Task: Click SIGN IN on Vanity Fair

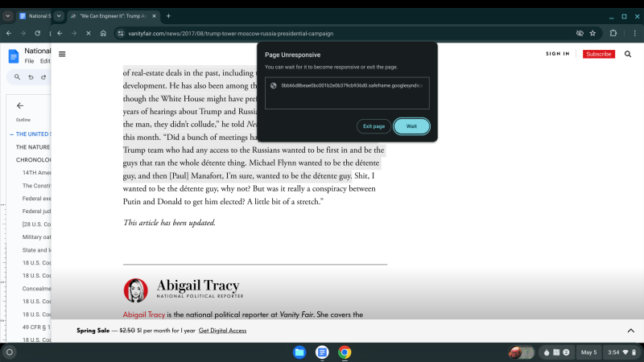Action: [x=557, y=54]
